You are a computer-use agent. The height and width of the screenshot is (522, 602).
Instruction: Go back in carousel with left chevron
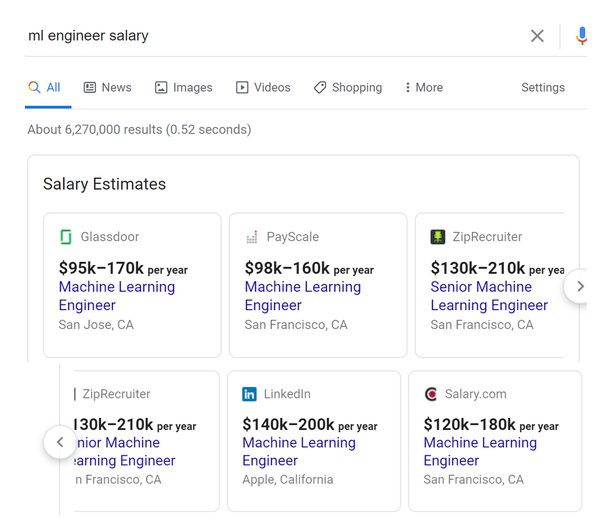tap(60, 442)
